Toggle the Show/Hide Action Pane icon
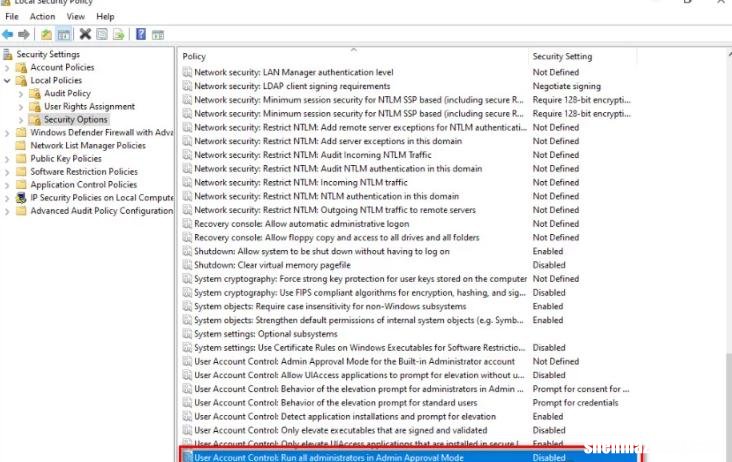 tap(158, 35)
